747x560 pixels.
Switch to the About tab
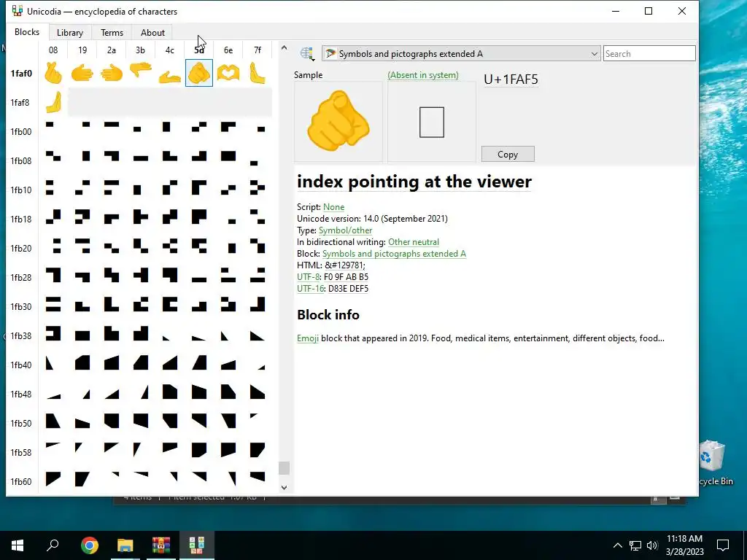[x=152, y=33]
